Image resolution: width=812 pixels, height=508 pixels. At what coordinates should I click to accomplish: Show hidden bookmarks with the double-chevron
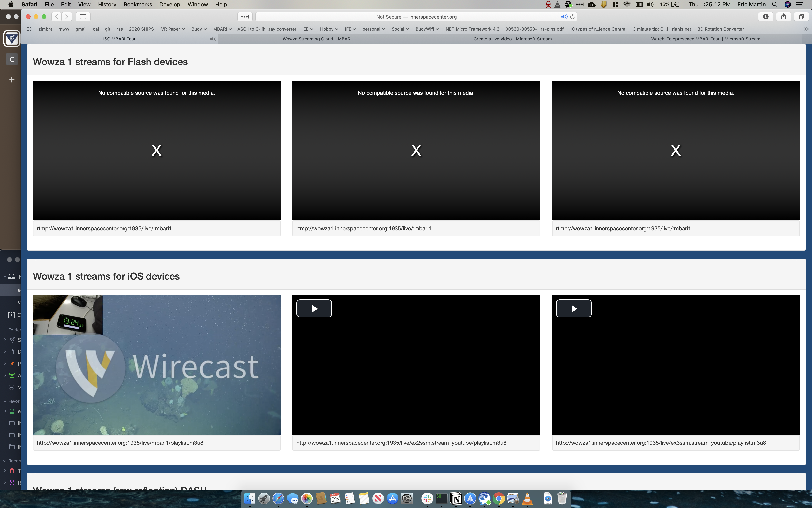[806, 29]
